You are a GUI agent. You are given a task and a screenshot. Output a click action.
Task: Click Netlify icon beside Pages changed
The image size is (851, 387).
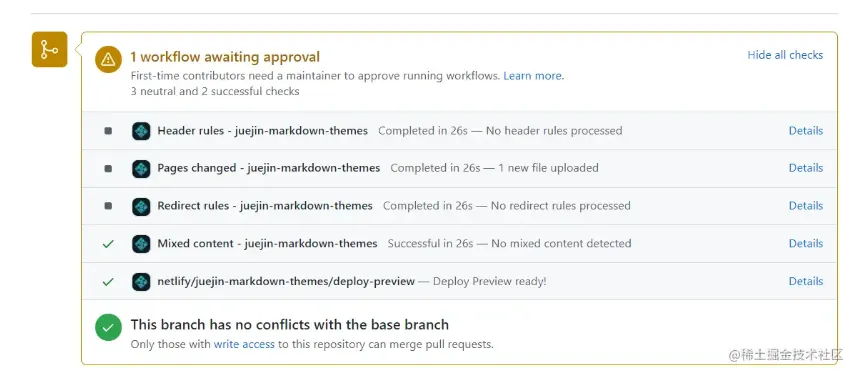tap(141, 168)
